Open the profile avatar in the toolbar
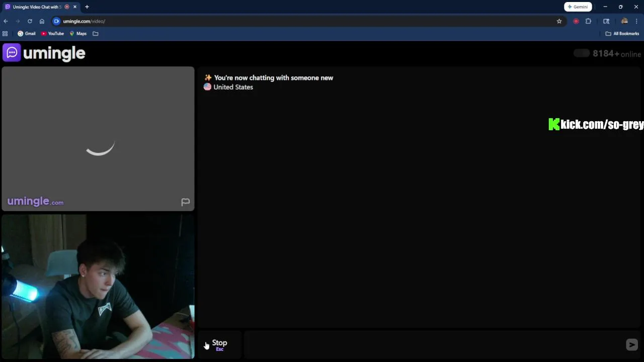 624,21
